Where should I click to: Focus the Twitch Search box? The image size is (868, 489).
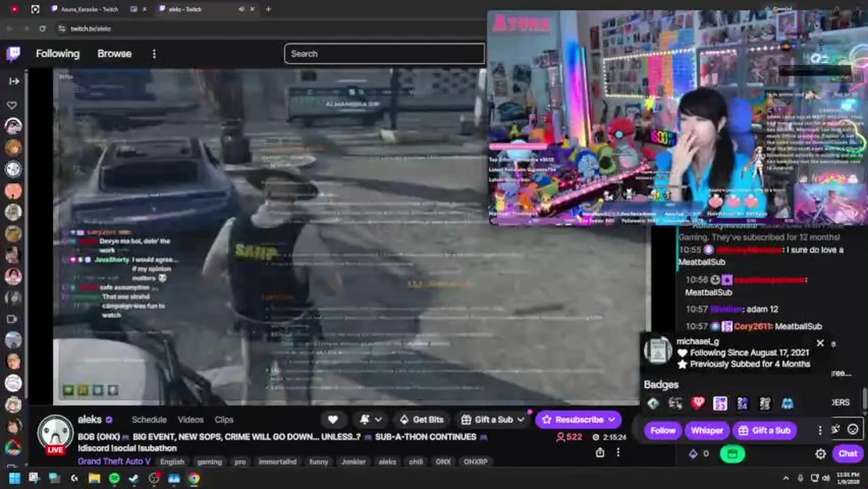(384, 54)
